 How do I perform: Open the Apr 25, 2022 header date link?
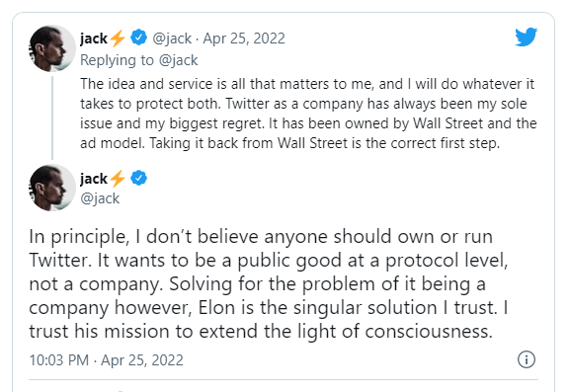pyautogui.click(x=244, y=39)
